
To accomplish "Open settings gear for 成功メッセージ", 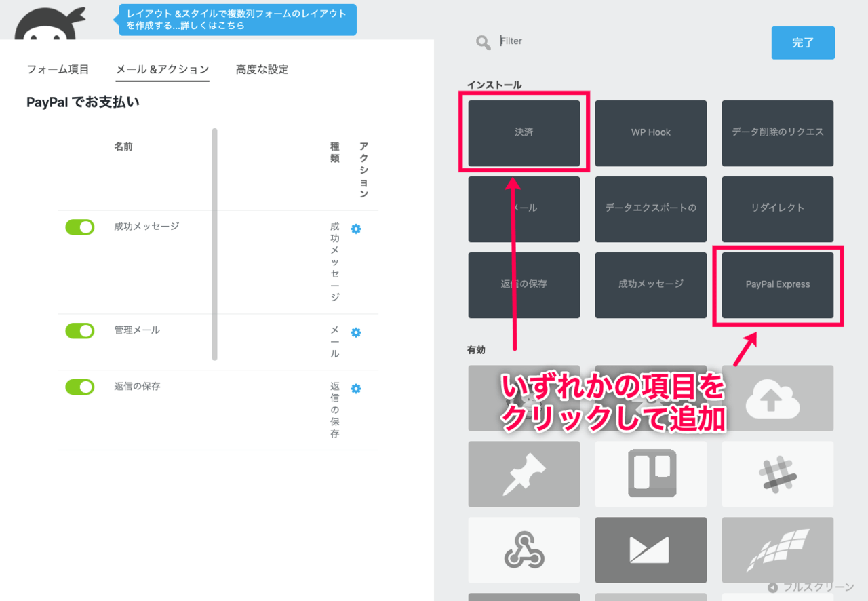I will [x=356, y=229].
